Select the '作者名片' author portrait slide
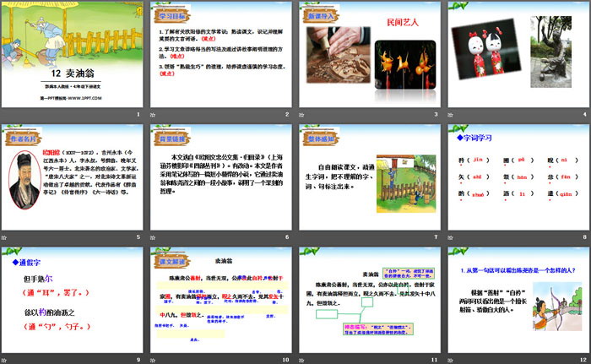Image resolution: width=591 pixels, height=364 pixels. click(72, 177)
